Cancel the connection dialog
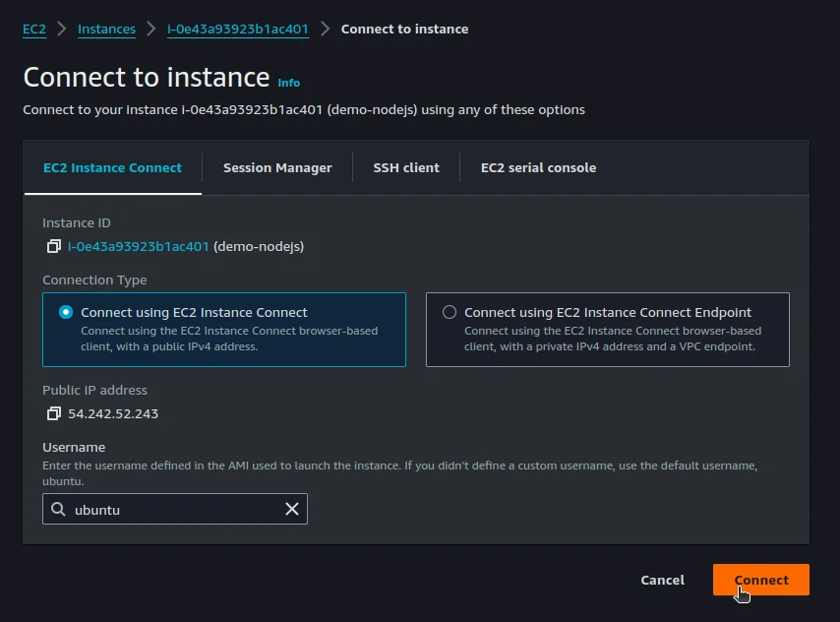840x622 pixels. 662,580
